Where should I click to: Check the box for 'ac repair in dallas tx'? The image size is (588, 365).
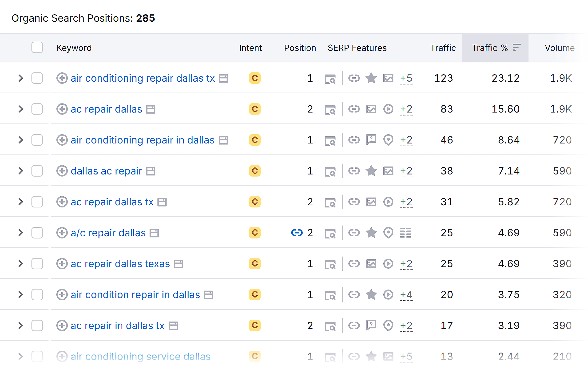pos(37,326)
